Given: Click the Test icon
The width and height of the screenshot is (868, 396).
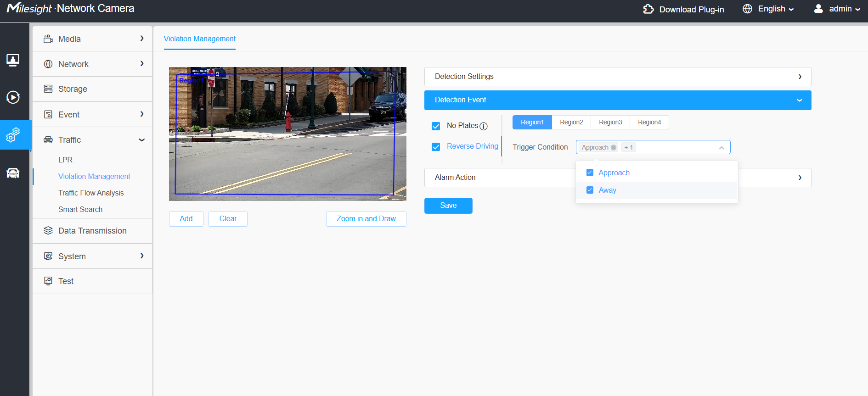Looking at the screenshot, I should tap(48, 281).
